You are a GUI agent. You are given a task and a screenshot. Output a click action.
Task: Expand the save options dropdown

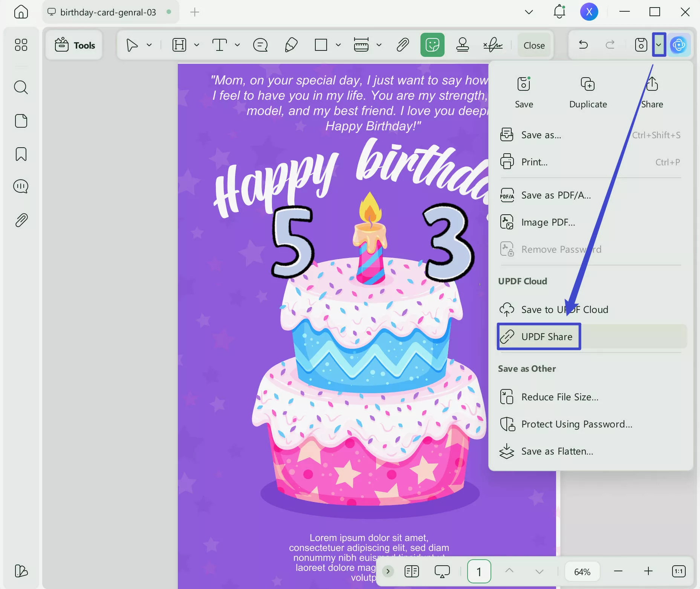click(x=659, y=44)
